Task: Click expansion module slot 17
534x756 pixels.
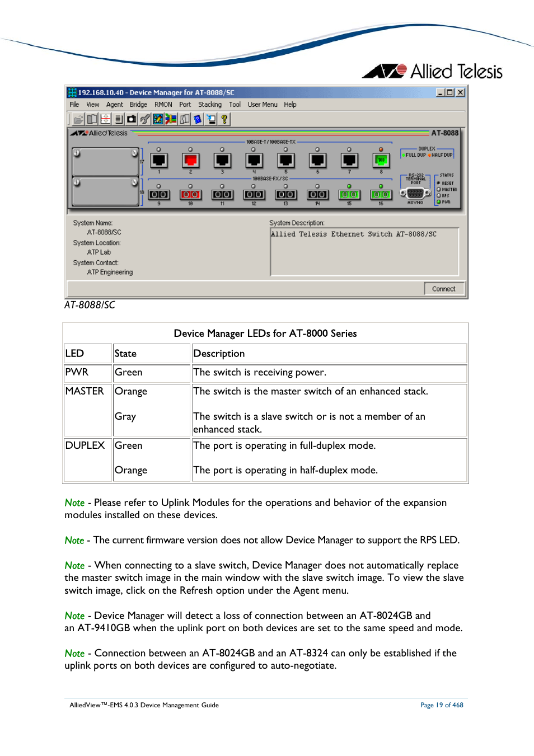Action: click(105, 162)
